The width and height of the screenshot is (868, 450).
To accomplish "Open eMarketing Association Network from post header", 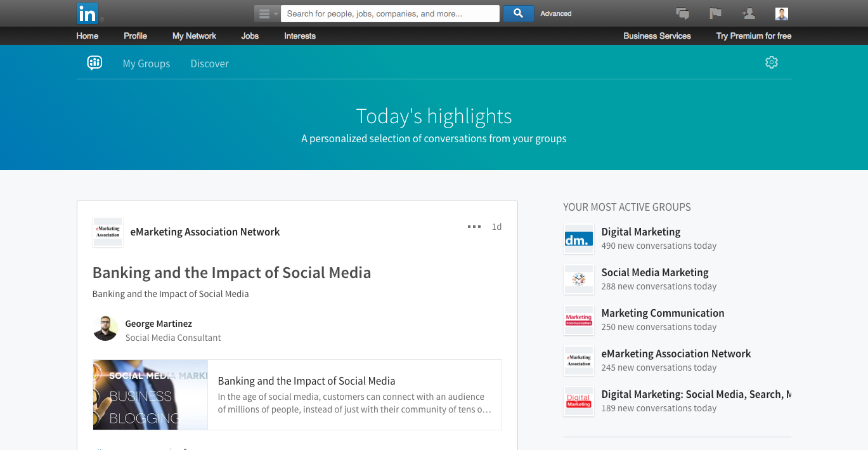I will click(205, 232).
